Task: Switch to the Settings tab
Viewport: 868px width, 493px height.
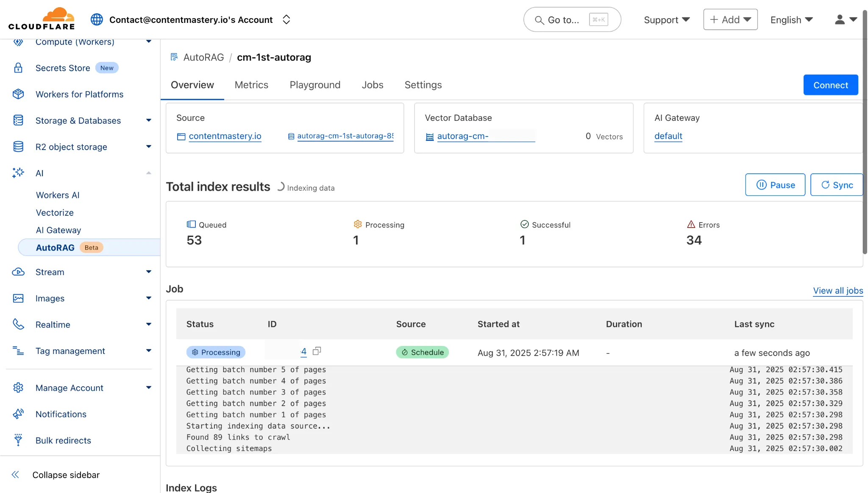Action: coord(423,85)
